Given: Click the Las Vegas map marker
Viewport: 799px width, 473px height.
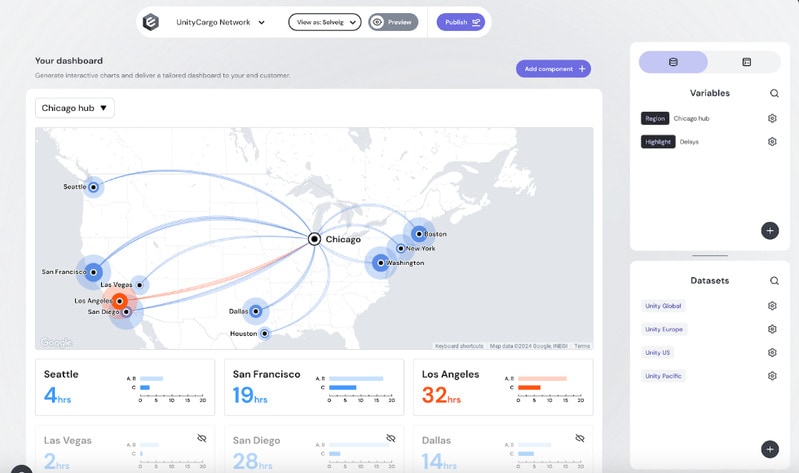Looking at the screenshot, I should 140,285.
